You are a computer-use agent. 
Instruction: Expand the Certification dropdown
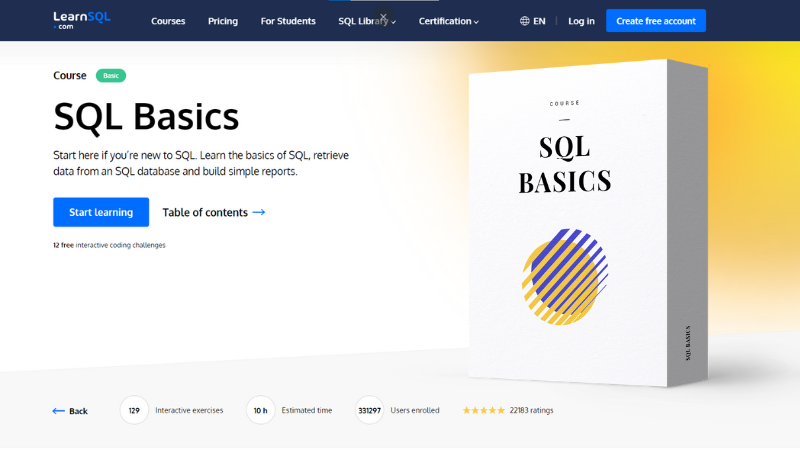448,21
